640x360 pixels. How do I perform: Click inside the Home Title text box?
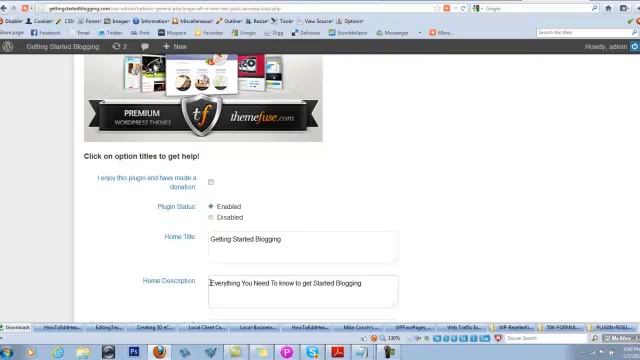pos(303,247)
